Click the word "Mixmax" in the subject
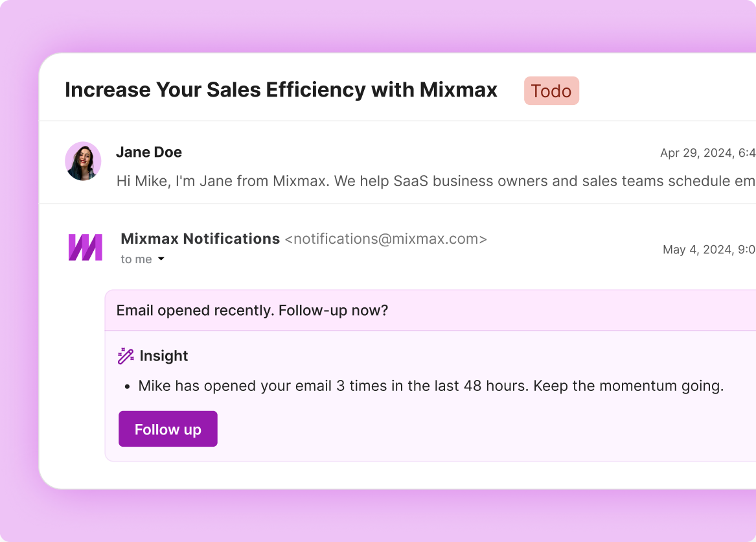Image resolution: width=756 pixels, height=542 pixels. (x=458, y=90)
